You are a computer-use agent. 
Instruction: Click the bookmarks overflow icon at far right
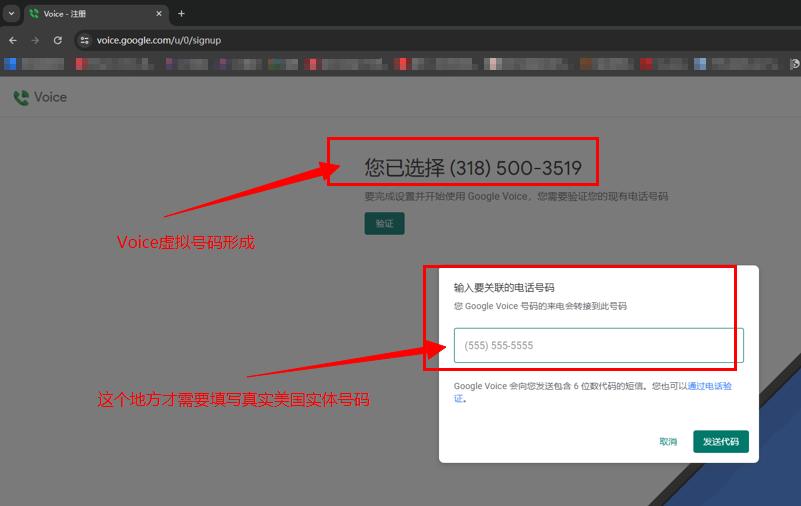pyautogui.click(x=794, y=64)
